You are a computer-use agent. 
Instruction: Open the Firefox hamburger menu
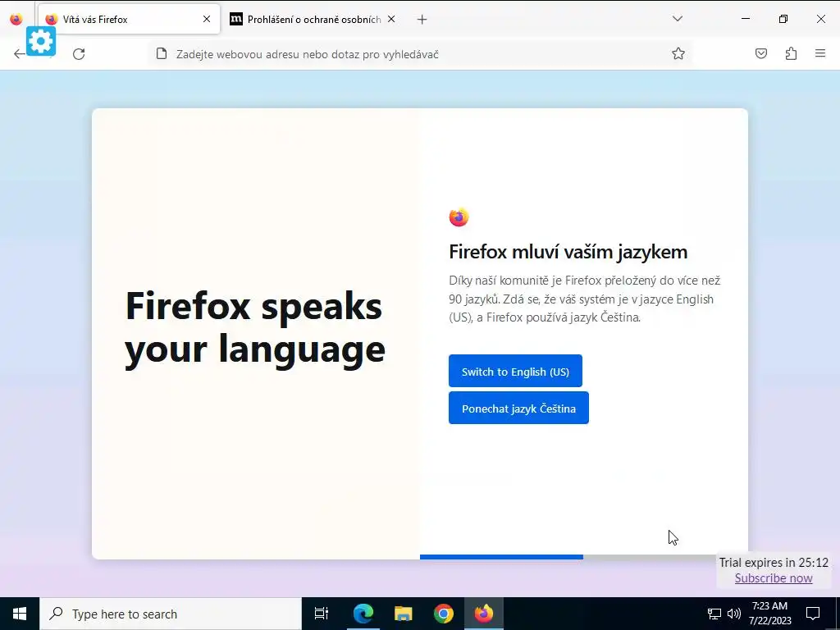[x=820, y=53]
